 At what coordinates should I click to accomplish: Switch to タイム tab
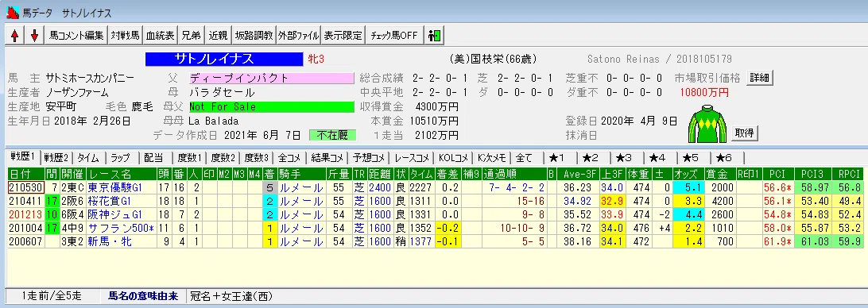88,157
